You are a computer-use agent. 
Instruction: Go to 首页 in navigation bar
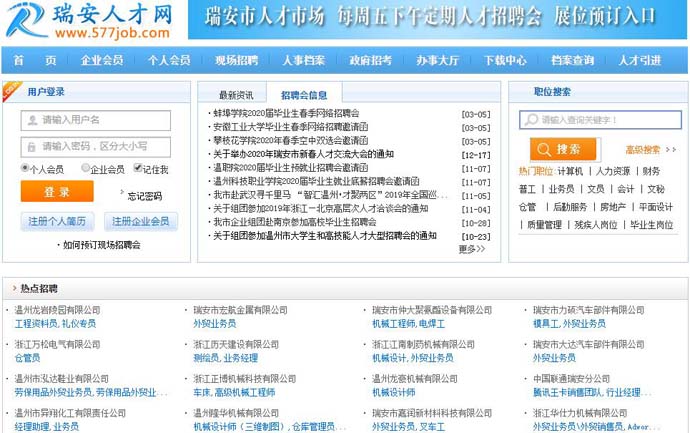point(35,60)
